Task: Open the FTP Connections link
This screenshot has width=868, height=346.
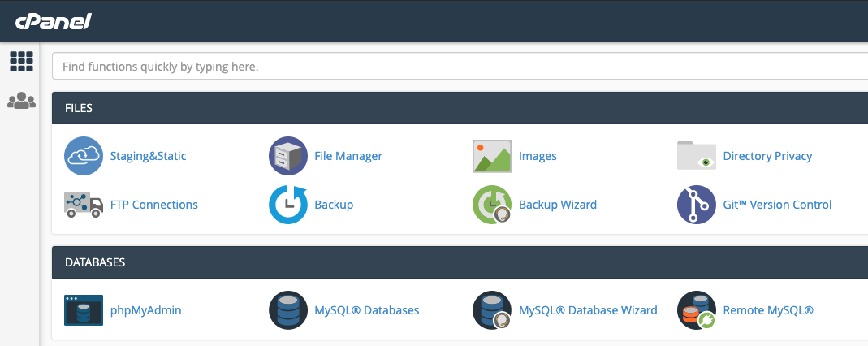Action: pyautogui.click(x=154, y=205)
